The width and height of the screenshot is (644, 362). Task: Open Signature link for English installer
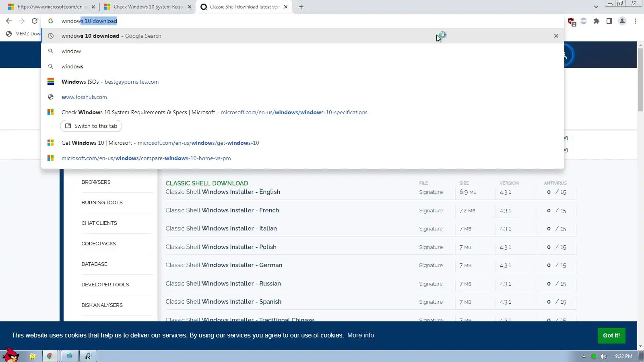point(431,192)
